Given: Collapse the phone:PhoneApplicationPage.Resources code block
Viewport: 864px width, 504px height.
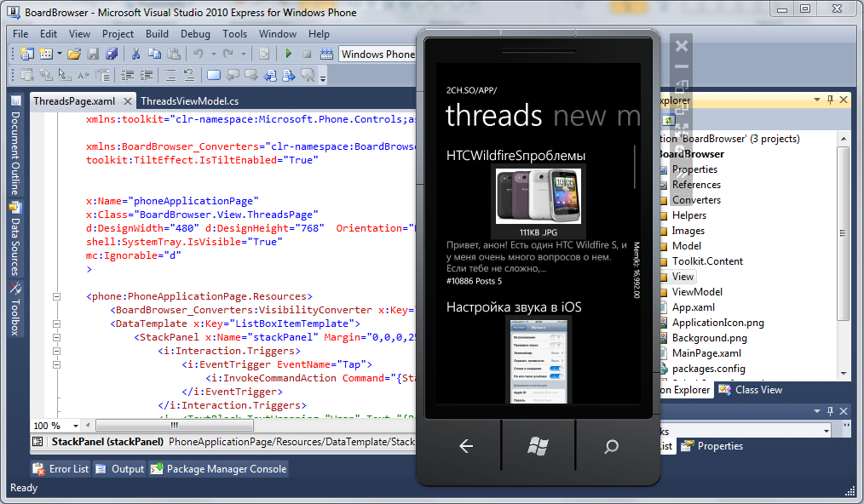Looking at the screenshot, I should (x=56, y=296).
